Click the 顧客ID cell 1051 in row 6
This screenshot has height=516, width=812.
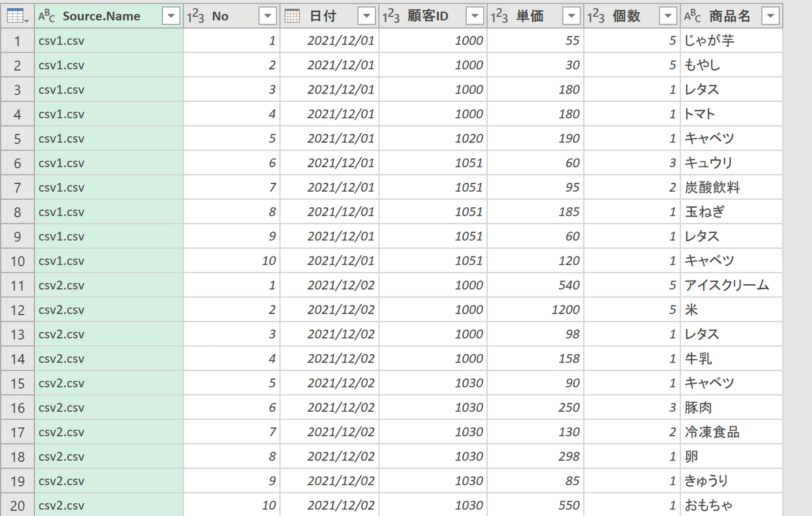[x=433, y=163]
